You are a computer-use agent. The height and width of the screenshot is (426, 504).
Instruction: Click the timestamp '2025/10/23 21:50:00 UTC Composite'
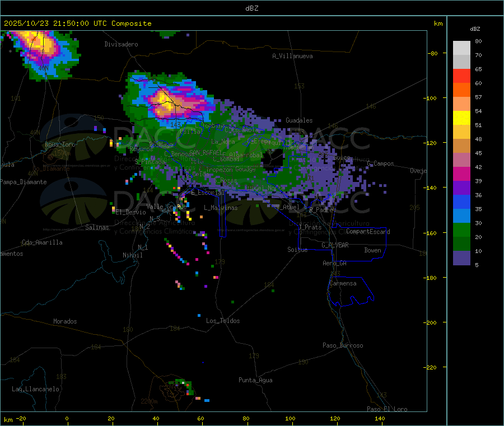coord(77,24)
